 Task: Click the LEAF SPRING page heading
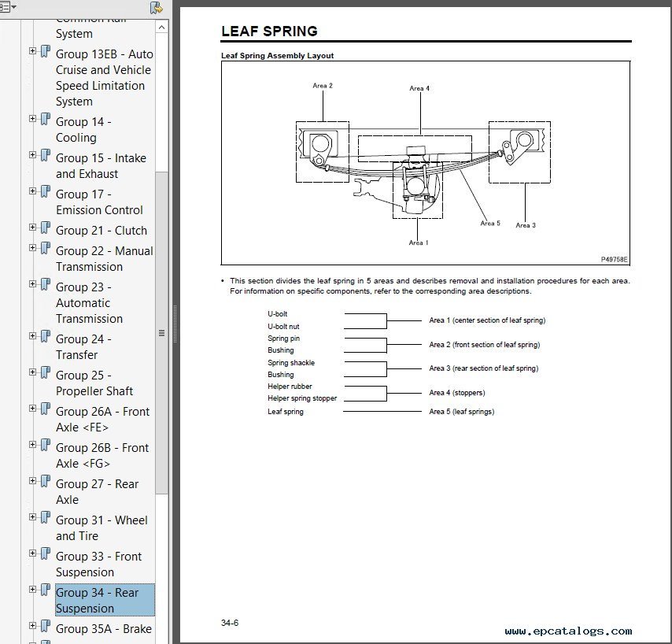(269, 31)
